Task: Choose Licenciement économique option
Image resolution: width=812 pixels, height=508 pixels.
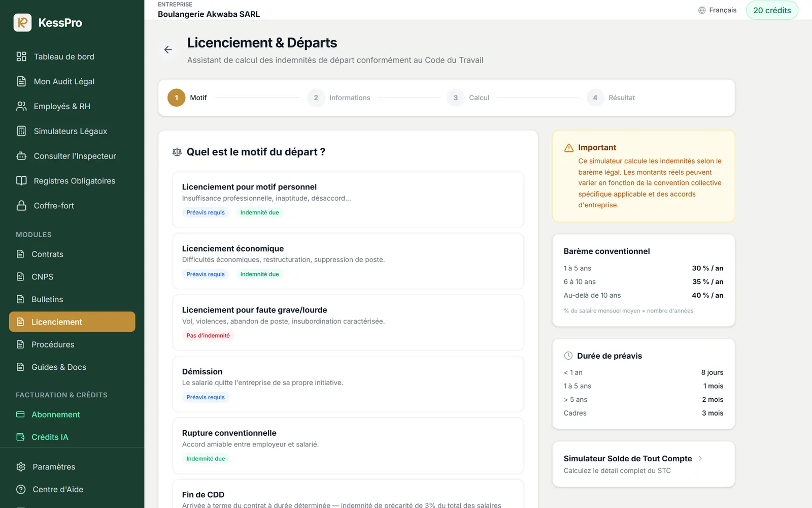Action: tap(348, 261)
